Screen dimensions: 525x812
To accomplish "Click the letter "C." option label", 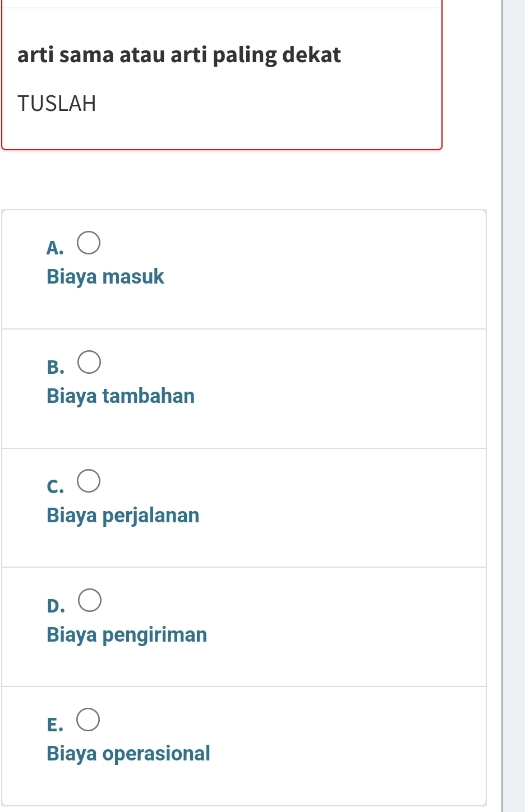I will tap(55, 486).
